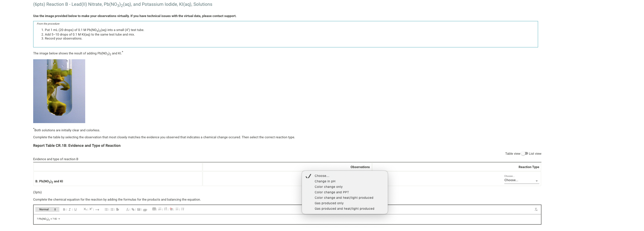644x231 pixels.
Task: Attach file with paperclip icon
Action: pos(145,210)
